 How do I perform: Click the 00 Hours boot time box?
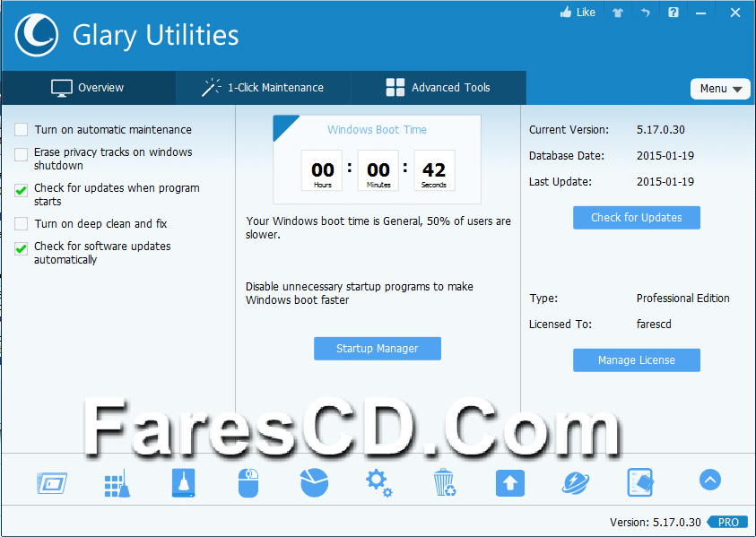pyautogui.click(x=322, y=170)
